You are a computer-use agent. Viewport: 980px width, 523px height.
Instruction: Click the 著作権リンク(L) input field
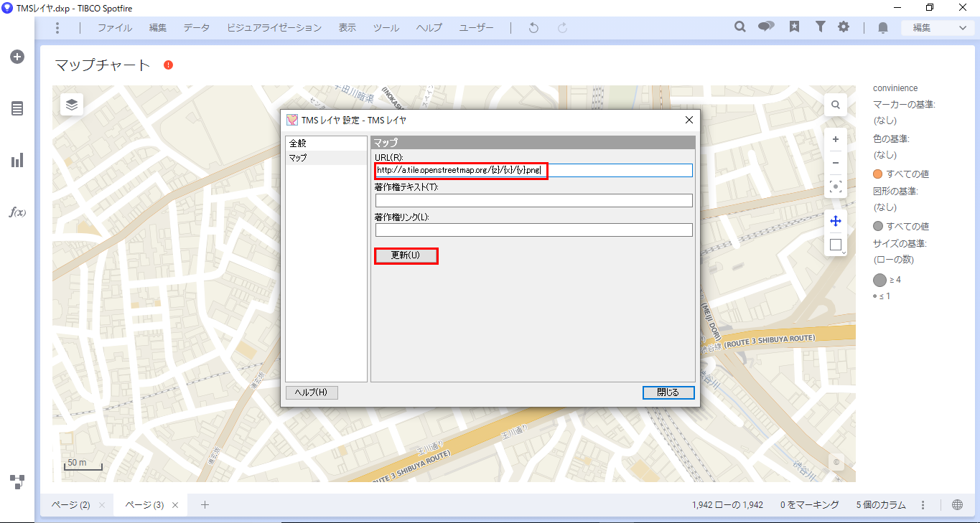533,230
